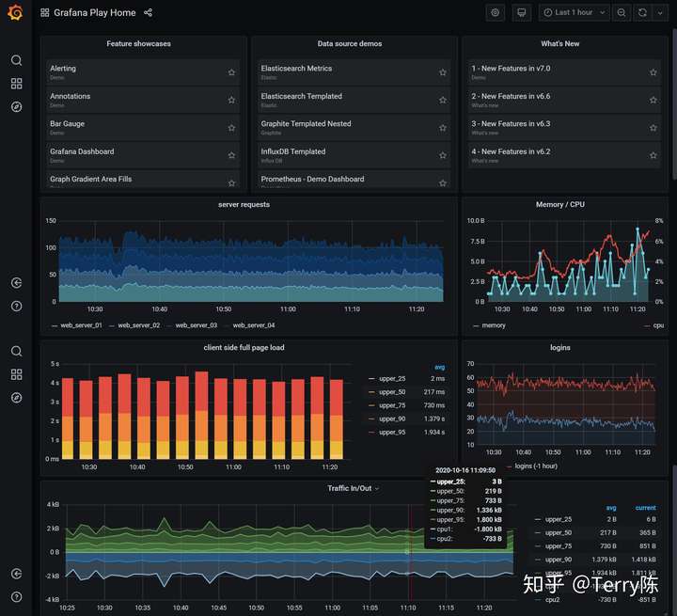
Task: Toggle the cpu series in Memory / CPU legend
Action: pyautogui.click(x=658, y=325)
